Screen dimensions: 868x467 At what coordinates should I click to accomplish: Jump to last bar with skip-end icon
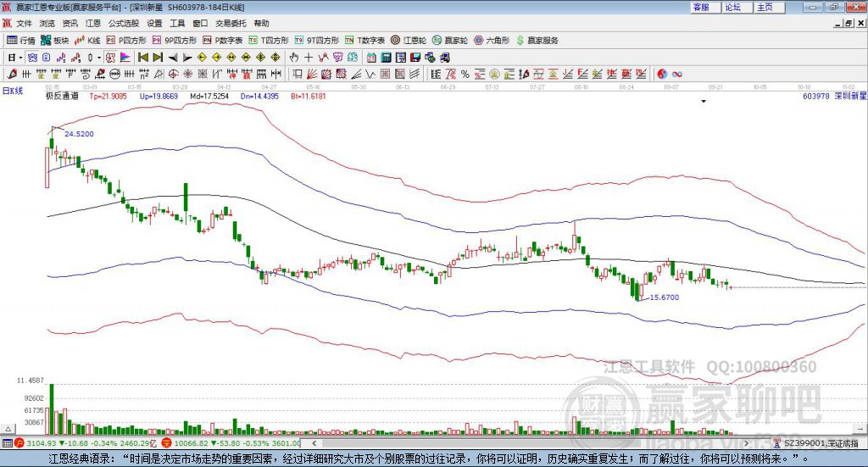[x=158, y=58]
